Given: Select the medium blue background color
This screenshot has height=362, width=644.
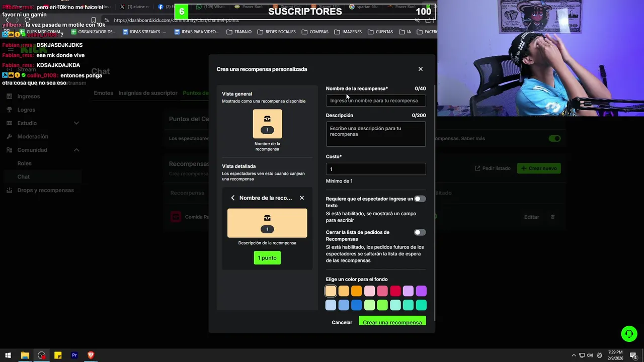Looking at the screenshot, I should pyautogui.click(x=344, y=305).
